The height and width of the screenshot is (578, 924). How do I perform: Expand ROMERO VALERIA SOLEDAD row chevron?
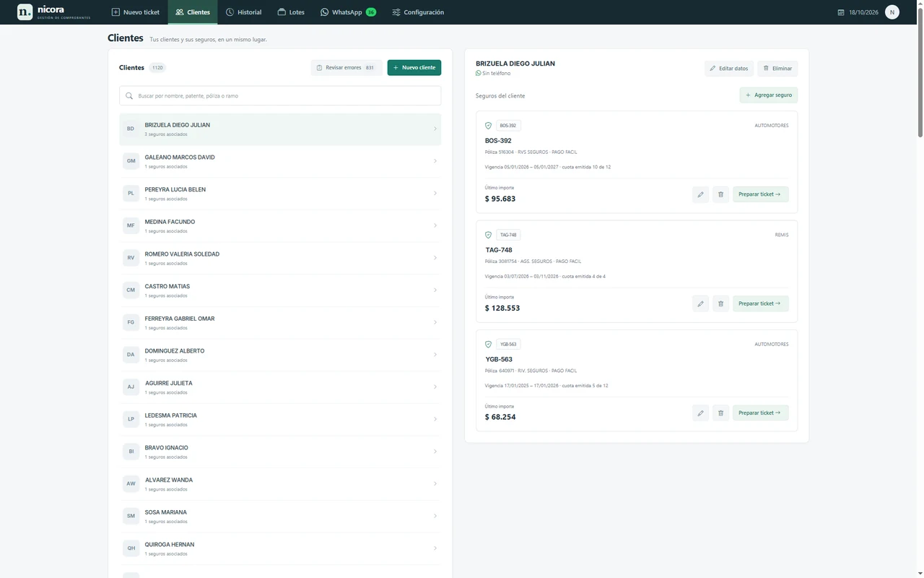435,258
